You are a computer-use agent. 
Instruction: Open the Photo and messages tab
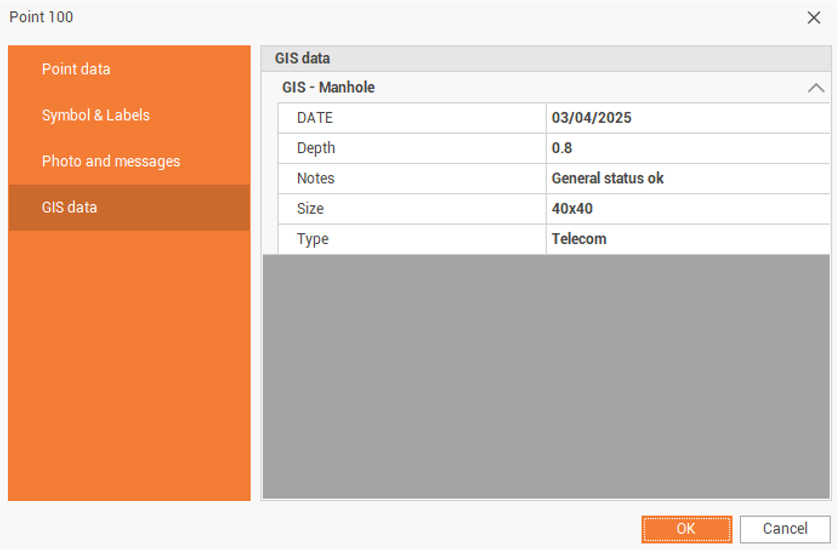[111, 161]
